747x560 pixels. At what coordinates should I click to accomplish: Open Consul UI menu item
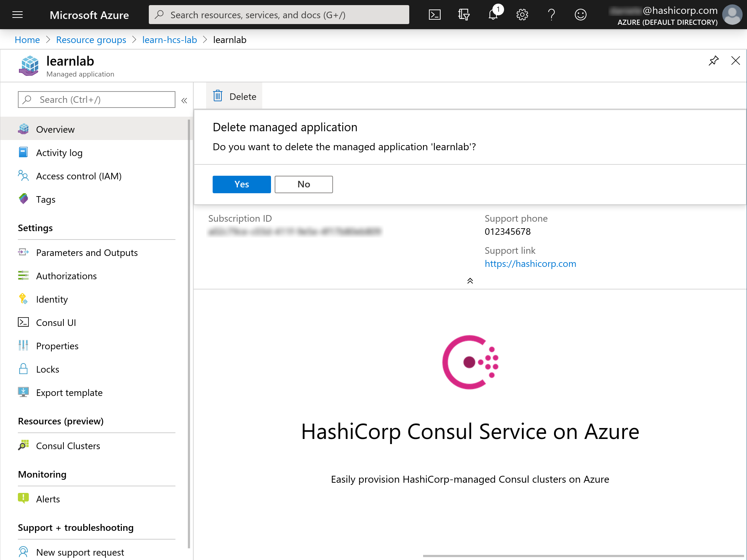(x=56, y=323)
